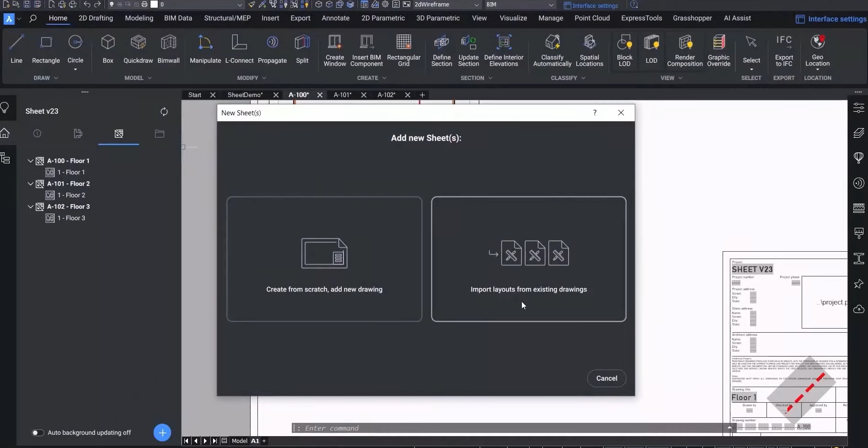This screenshot has height=448, width=868.
Task: Click the Propagate tool
Action: pyautogui.click(x=272, y=49)
